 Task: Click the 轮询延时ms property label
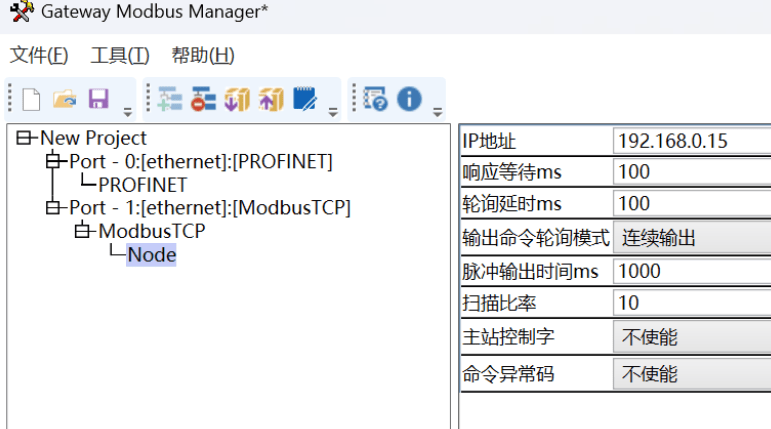click(x=512, y=204)
